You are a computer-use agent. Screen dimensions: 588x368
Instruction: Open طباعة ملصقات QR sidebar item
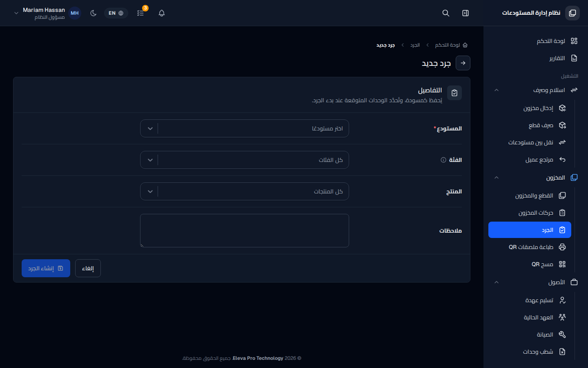530,247
